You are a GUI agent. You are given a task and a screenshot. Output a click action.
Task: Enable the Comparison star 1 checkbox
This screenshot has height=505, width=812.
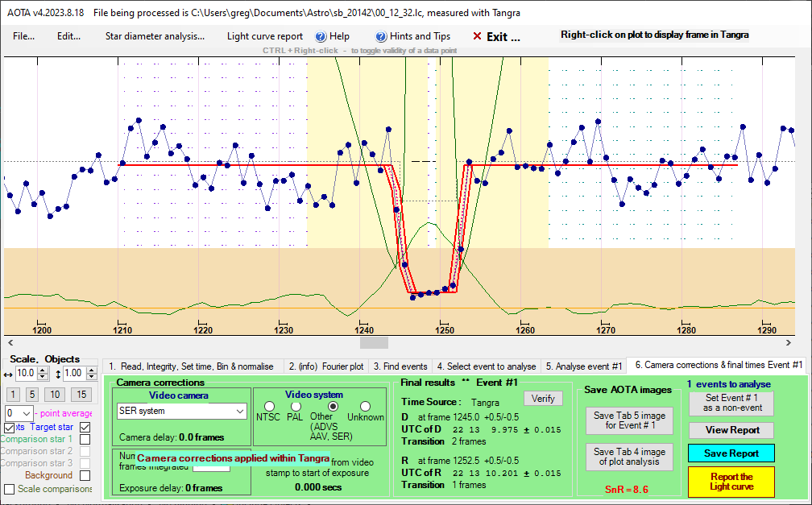[x=85, y=440]
